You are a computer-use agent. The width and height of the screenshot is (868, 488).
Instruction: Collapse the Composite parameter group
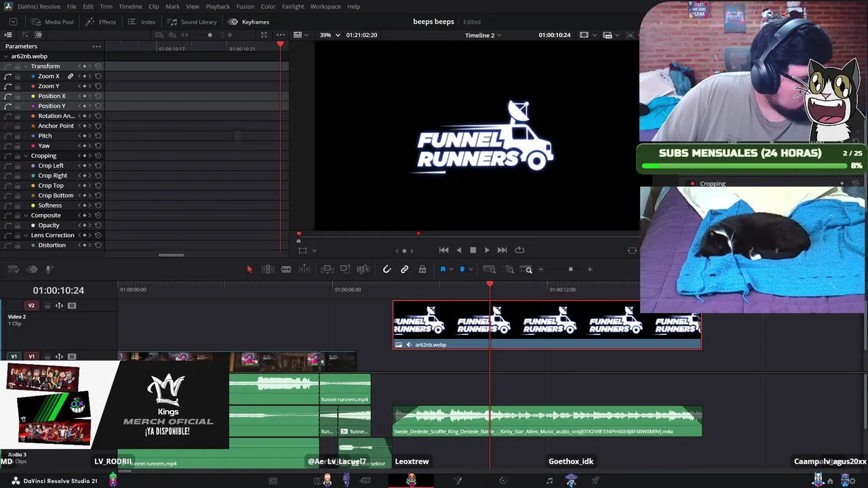26,216
